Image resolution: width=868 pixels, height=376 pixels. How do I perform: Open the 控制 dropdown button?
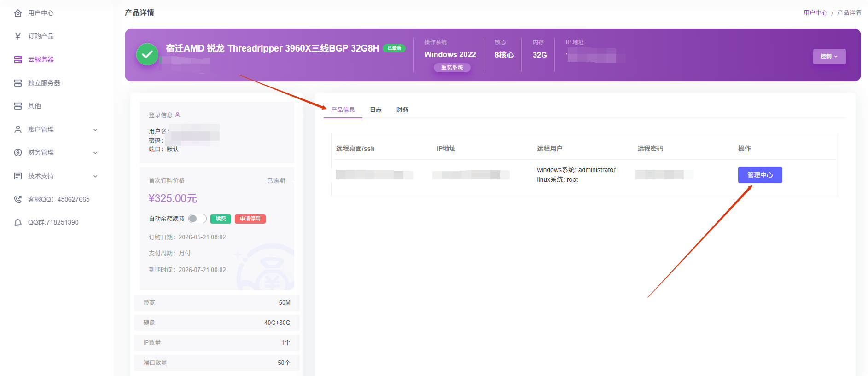click(829, 57)
